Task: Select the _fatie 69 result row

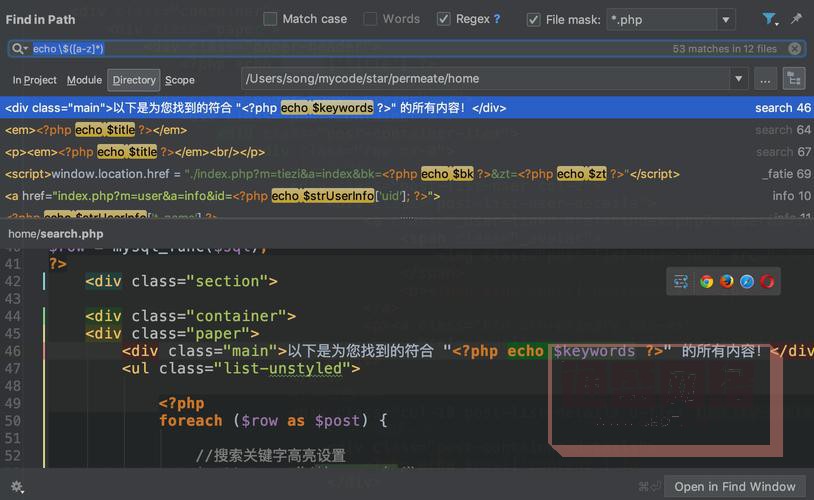Action: 407,173
